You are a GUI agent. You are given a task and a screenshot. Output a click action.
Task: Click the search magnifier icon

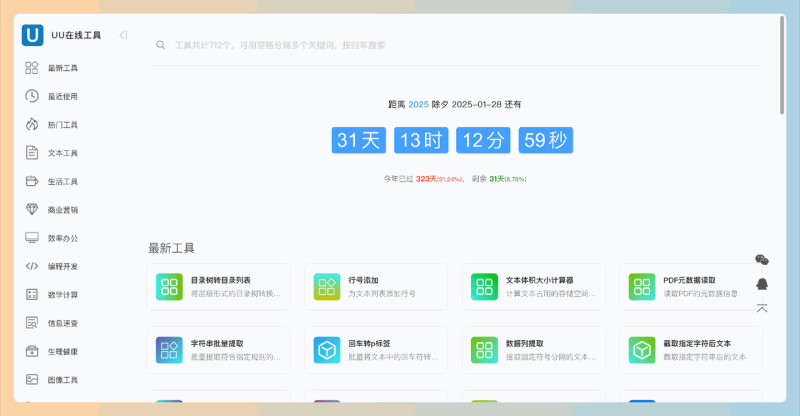pos(160,45)
